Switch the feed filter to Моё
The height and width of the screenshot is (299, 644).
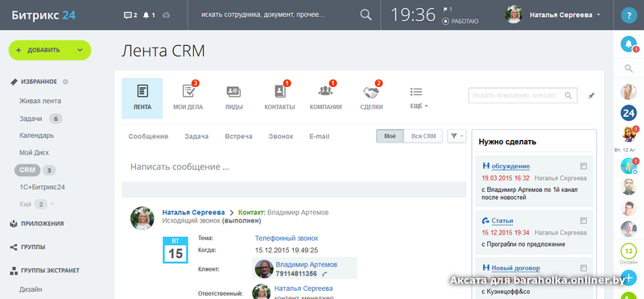[390, 136]
